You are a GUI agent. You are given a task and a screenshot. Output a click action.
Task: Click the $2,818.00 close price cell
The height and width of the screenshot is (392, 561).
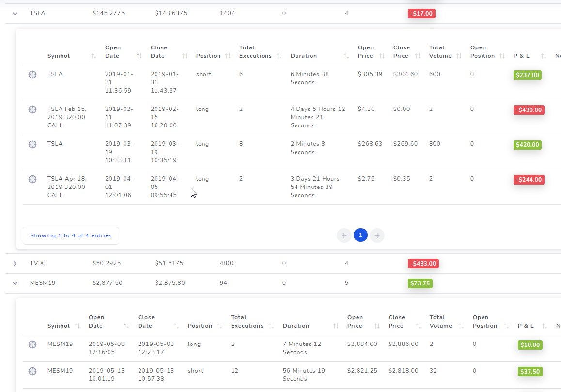[403, 371]
